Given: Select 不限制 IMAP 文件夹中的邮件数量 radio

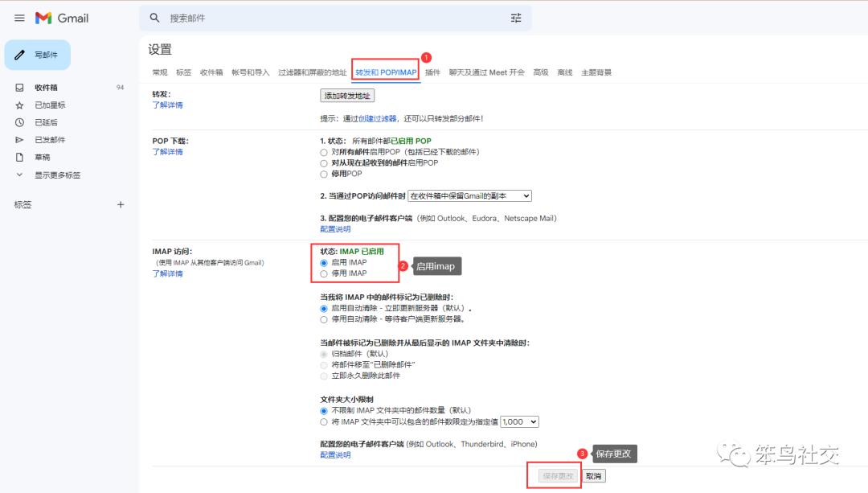Looking at the screenshot, I should tap(324, 411).
